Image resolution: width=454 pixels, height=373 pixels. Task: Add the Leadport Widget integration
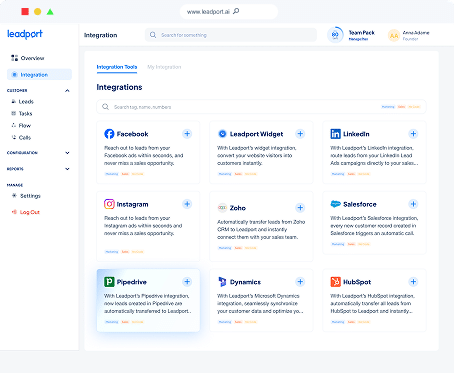pyautogui.click(x=300, y=134)
